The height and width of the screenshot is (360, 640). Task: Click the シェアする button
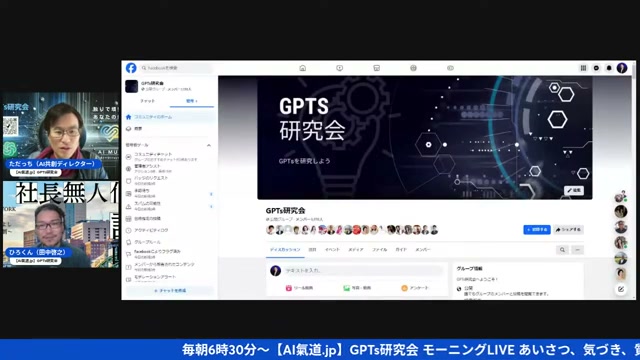(568, 230)
